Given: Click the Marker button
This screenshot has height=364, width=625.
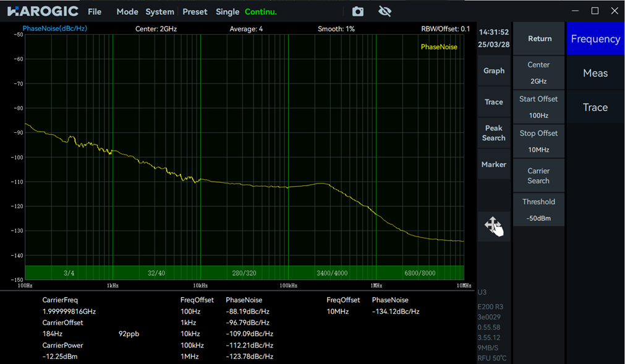Looking at the screenshot, I should [493, 164].
